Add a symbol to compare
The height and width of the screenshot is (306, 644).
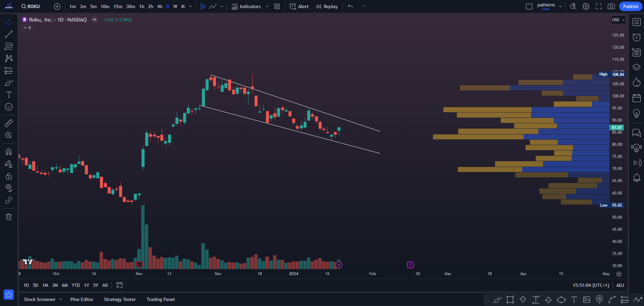pos(57,6)
